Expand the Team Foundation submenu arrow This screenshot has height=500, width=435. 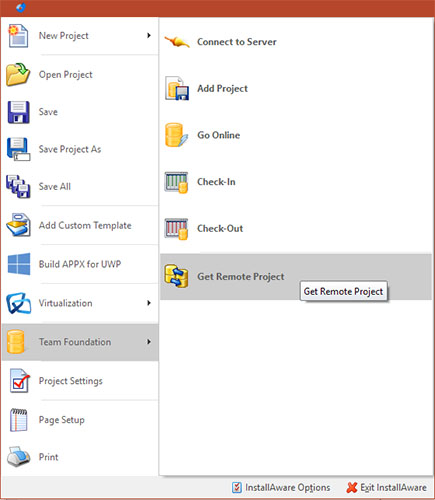coord(149,342)
